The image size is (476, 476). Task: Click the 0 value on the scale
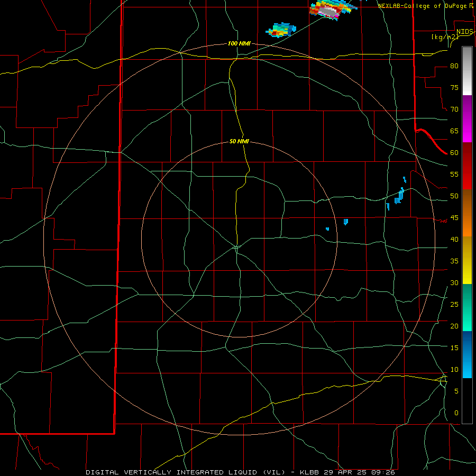[x=456, y=413]
